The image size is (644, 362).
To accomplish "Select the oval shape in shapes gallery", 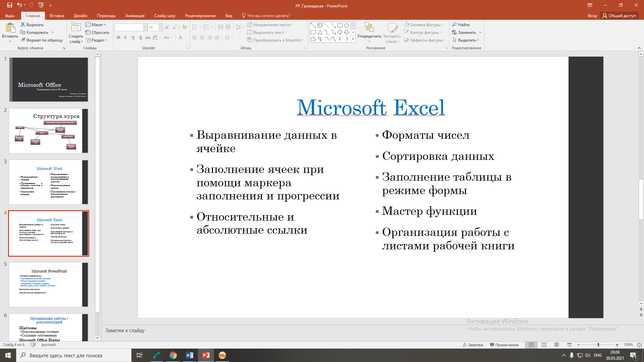I will (346, 25).
